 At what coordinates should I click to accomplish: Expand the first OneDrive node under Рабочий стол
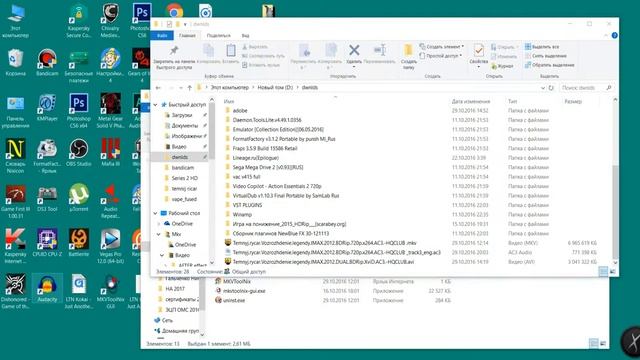click(159, 224)
